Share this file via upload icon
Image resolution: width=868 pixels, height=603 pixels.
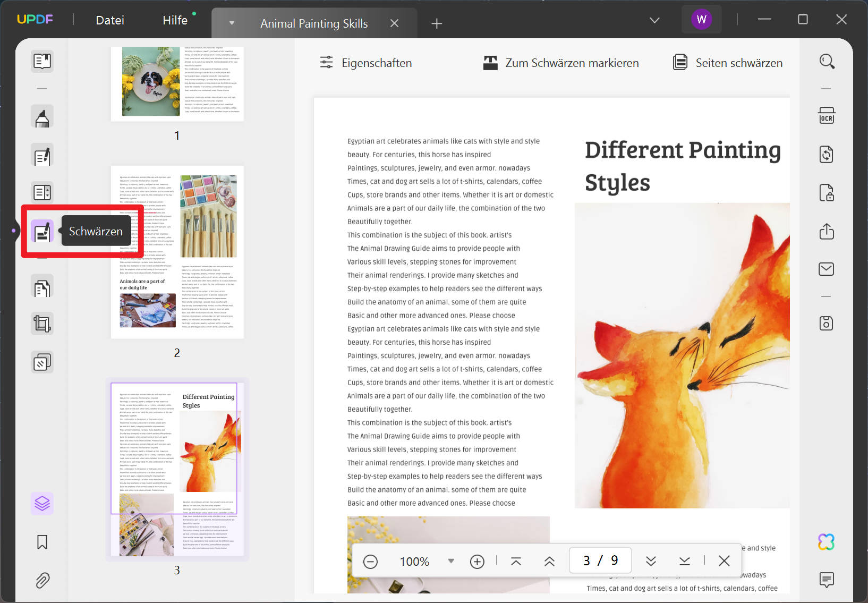[x=827, y=231]
